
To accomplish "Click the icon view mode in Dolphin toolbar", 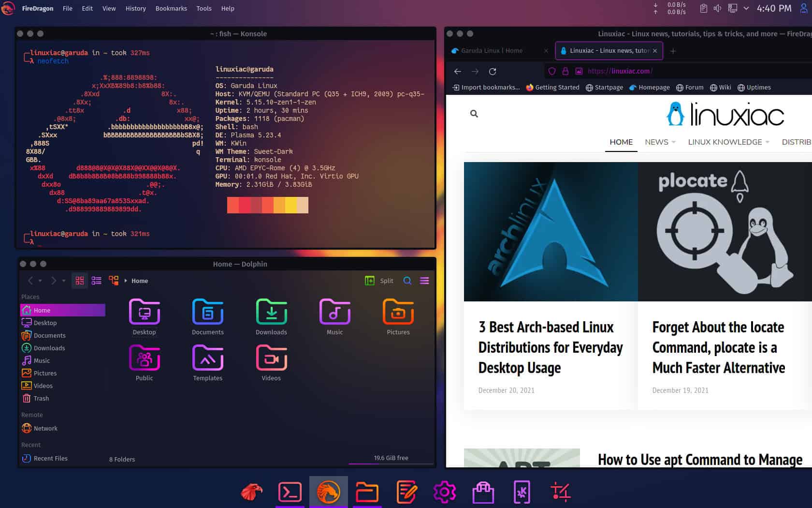I will (x=80, y=281).
